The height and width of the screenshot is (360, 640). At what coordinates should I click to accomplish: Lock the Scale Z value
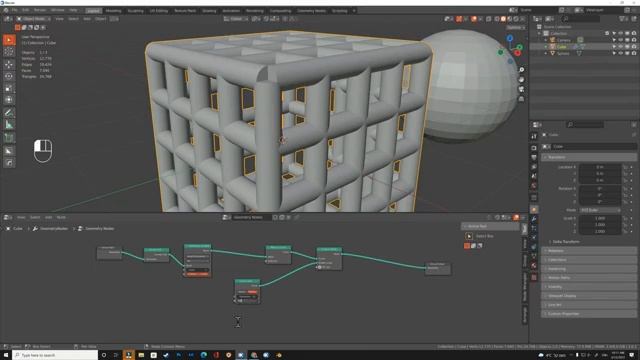pos(625,231)
